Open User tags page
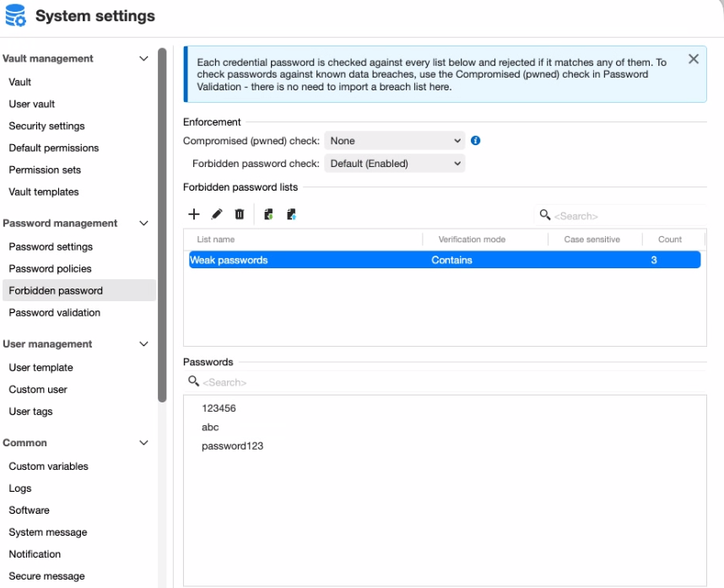This screenshot has height=588, width=724. pos(30,411)
